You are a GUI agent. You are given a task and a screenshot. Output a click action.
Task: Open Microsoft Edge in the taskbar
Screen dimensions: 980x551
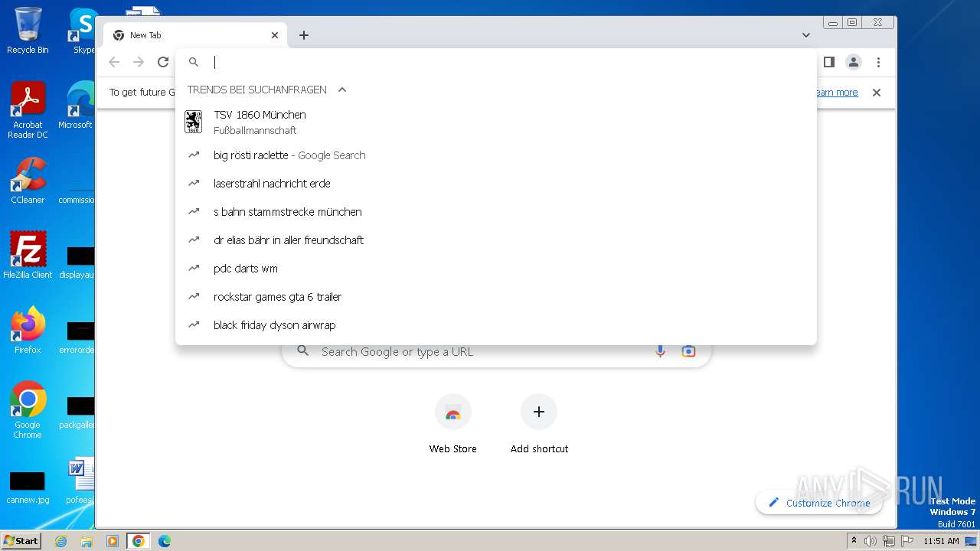[x=164, y=541]
